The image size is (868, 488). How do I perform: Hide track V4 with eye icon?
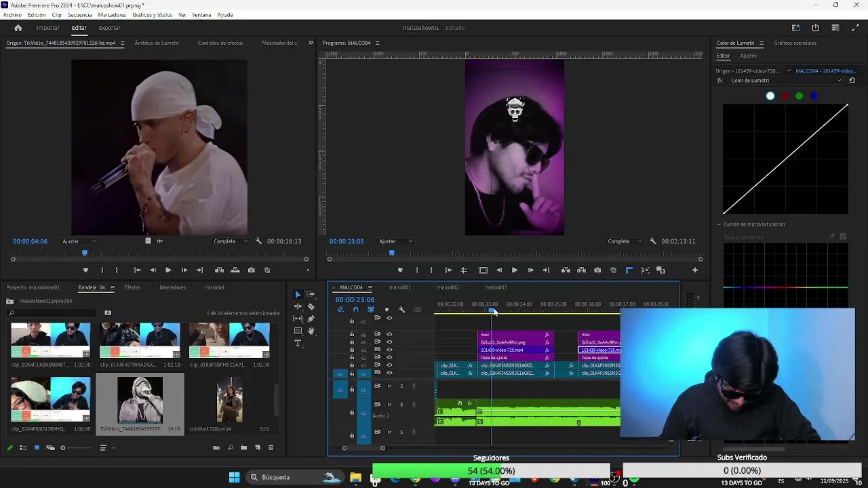coord(389,350)
